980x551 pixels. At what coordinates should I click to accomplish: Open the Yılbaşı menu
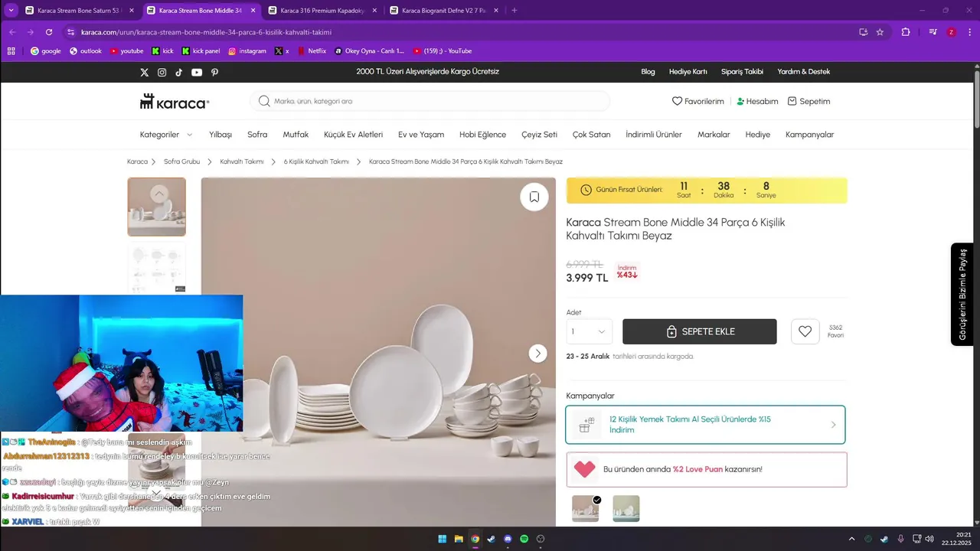220,135
